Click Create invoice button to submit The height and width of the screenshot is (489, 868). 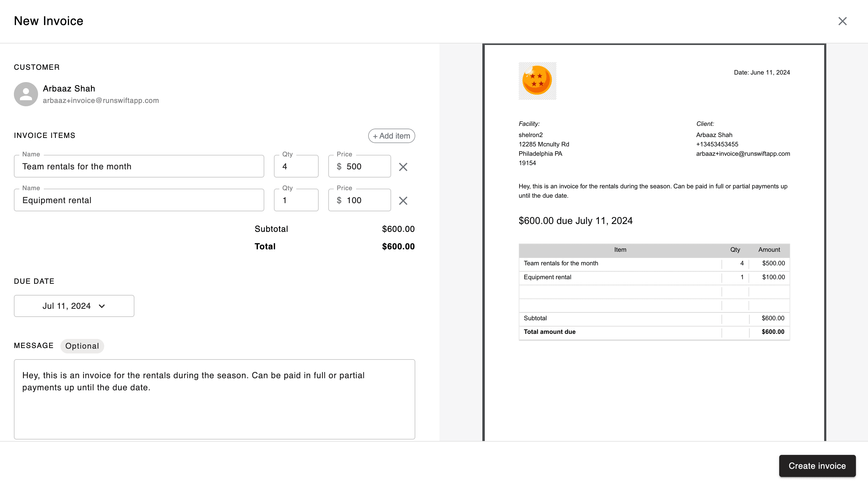click(x=817, y=466)
